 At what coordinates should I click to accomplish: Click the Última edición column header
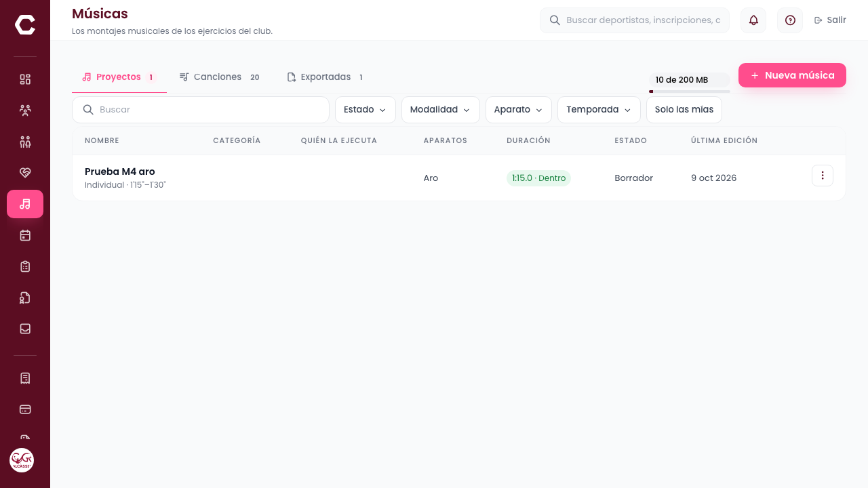click(724, 140)
